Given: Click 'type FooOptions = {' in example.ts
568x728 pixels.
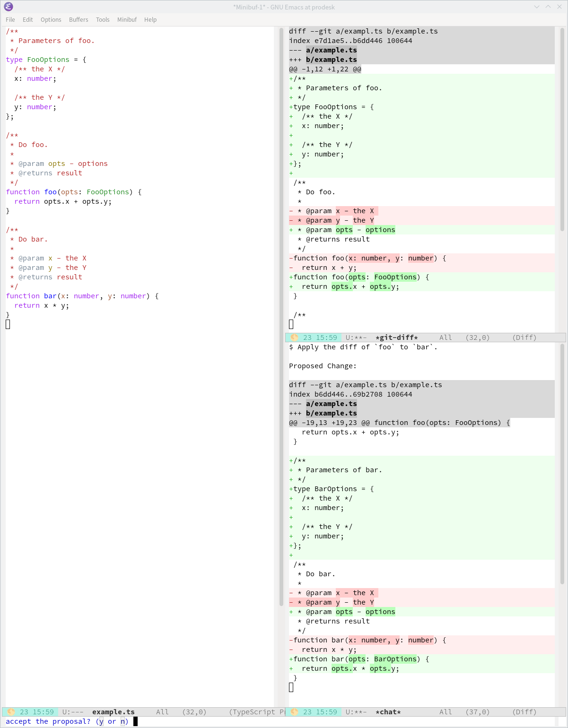Looking at the screenshot, I should [46, 60].
